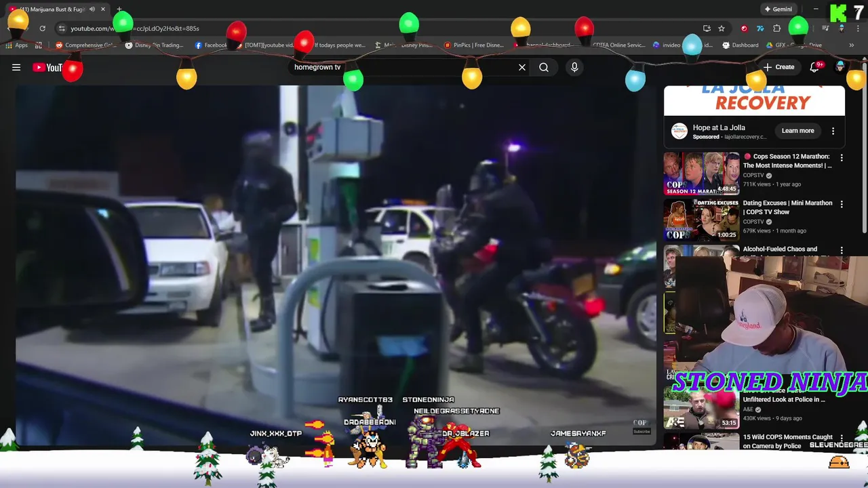Clear the YouTube search box text
Screen dimensions: 868x488
522,67
